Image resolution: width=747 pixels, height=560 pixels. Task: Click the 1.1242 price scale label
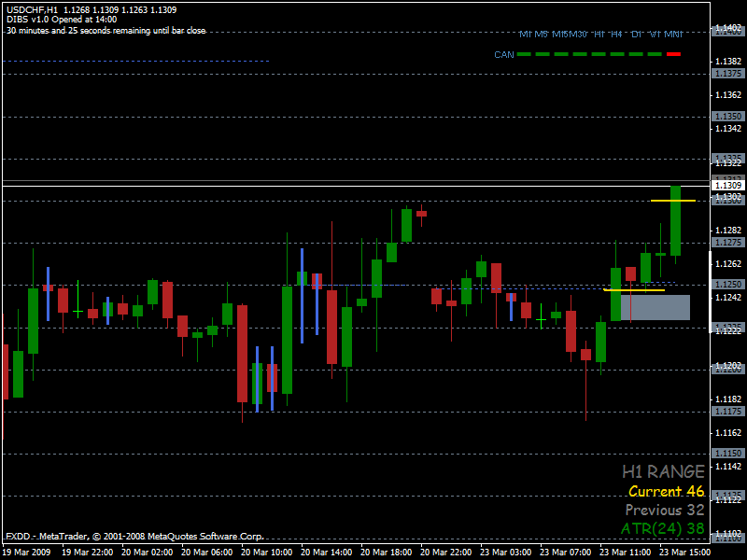point(728,298)
